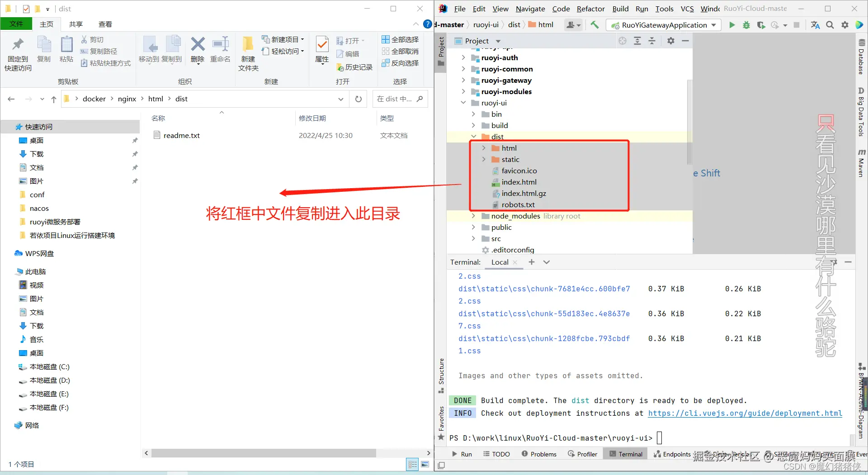Open IntelliJ settings gear in the toolbar

[x=845, y=25]
